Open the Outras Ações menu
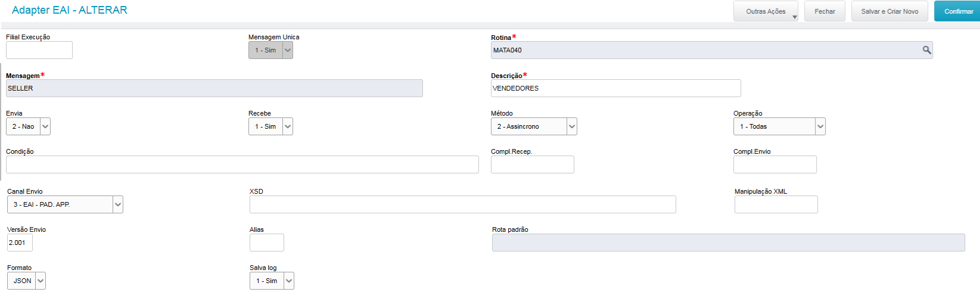This screenshot has width=980, height=298. pos(766,11)
